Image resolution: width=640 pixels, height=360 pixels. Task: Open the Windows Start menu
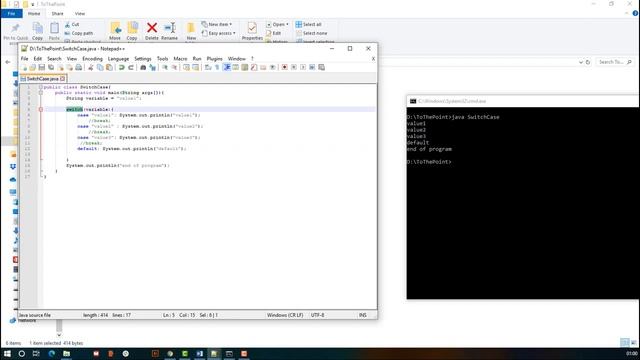(7, 354)
